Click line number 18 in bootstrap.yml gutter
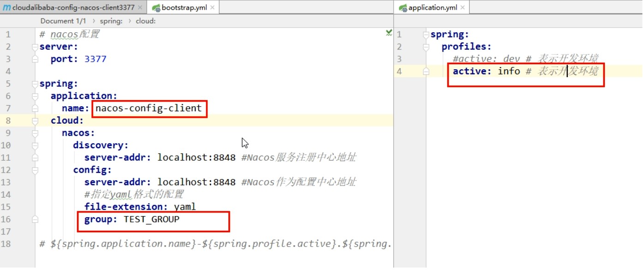 pos(6,244)
